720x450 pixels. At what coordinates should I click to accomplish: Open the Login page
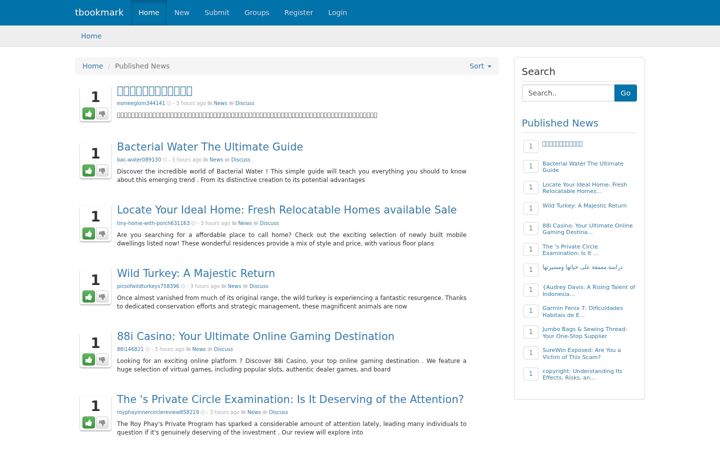point(338,12)
